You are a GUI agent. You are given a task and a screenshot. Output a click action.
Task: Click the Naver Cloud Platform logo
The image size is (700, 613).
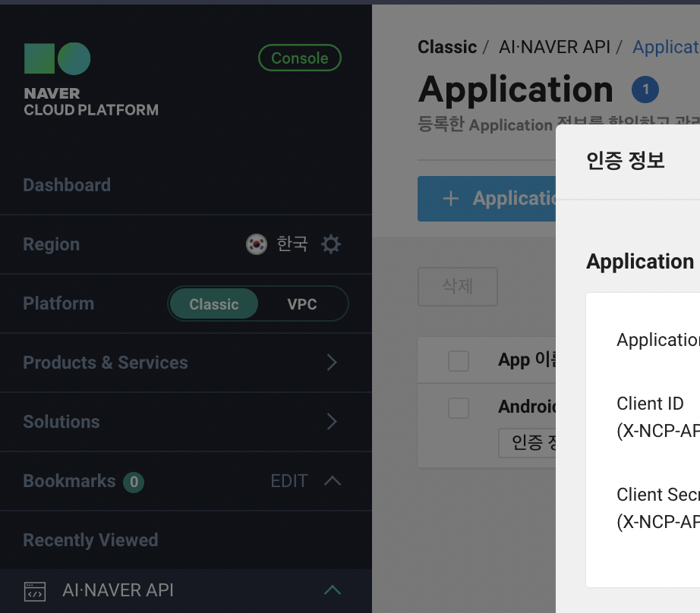click(x=91, y=80)
